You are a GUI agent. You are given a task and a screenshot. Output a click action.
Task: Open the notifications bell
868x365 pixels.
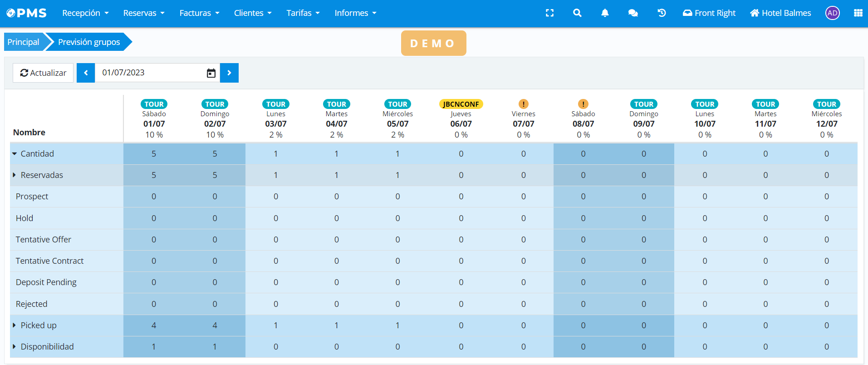[x=605, y=13]
